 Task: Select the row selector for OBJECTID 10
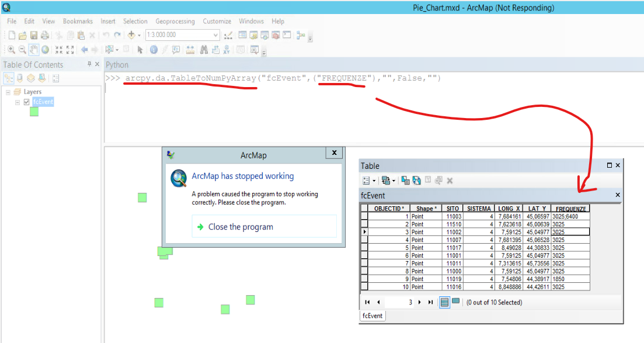364,287
